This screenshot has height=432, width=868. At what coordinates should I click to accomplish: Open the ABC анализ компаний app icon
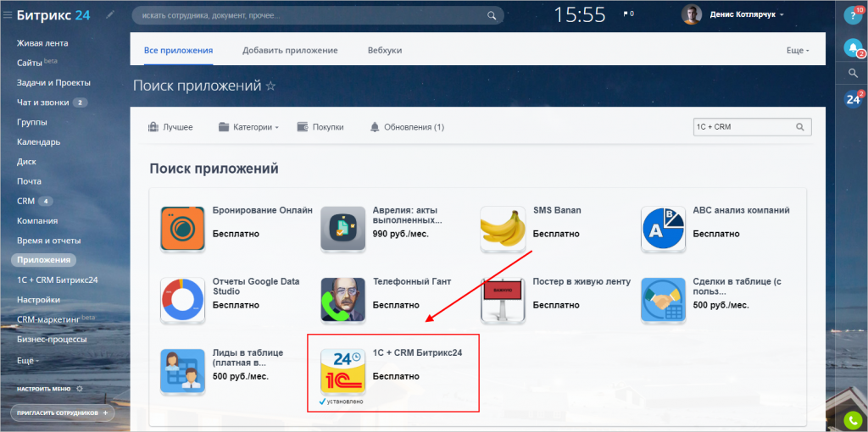pyautogui.click(x=663, y=229)
